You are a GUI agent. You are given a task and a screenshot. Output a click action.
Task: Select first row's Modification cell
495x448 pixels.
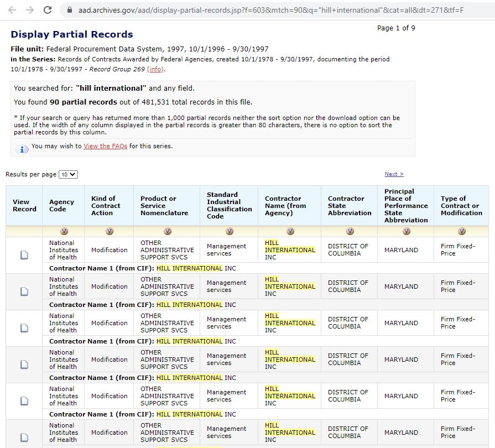pos(109,250)
